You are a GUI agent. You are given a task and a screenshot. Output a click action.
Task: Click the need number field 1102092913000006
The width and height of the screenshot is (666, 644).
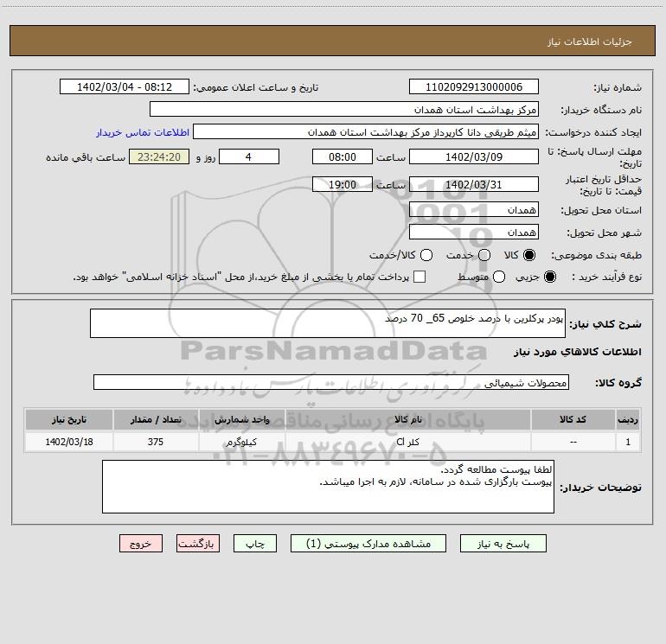(x=474, y=86)
